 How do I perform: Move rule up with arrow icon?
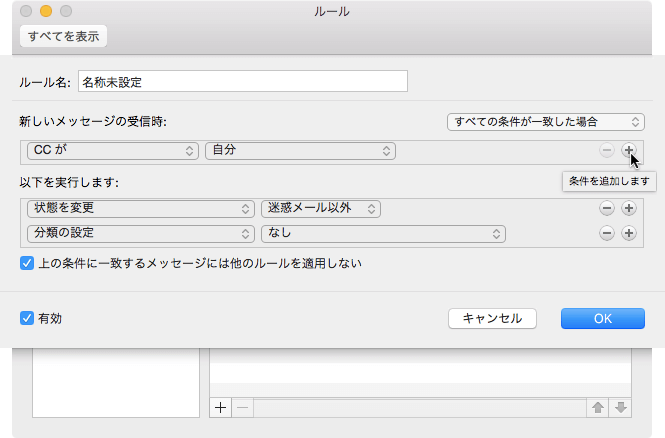pyautogui.click(x=596, y=407)
